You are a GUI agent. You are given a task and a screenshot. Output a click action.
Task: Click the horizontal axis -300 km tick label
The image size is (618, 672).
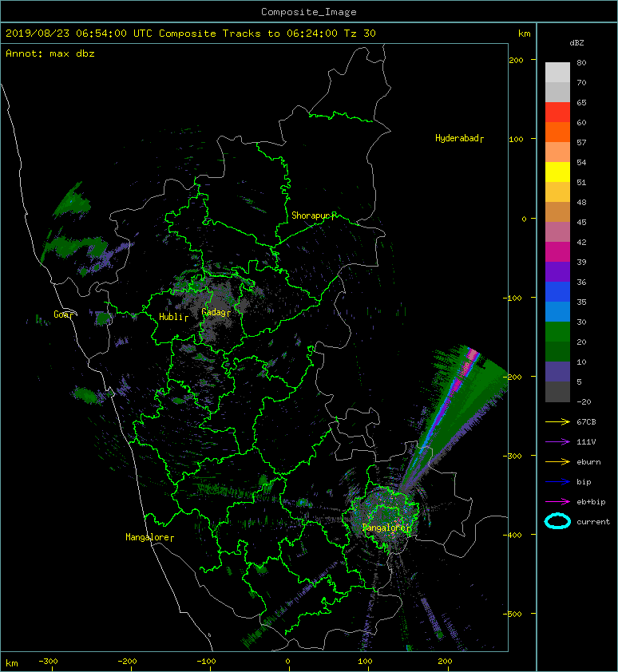coord(48,662)
